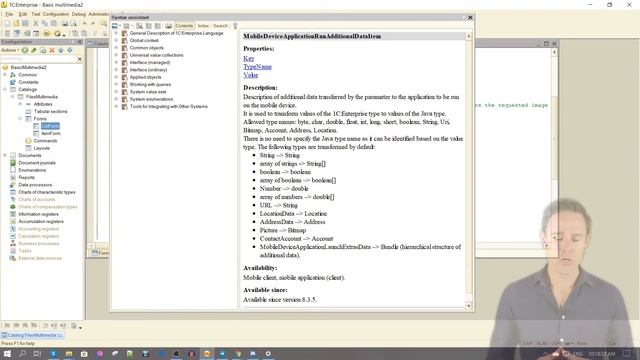This screenshot has width=640, height=360.
Task: Expand Working with queries node
Action: tap(116, 84)
